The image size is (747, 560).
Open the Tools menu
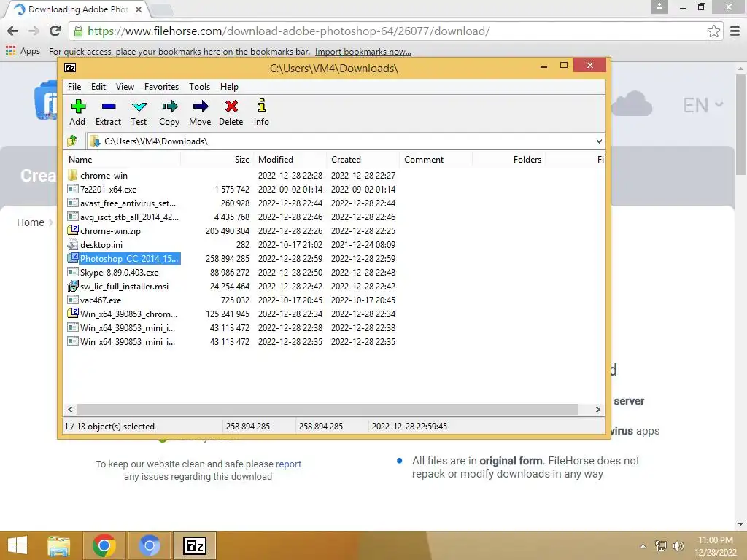[x=199, y=87]
